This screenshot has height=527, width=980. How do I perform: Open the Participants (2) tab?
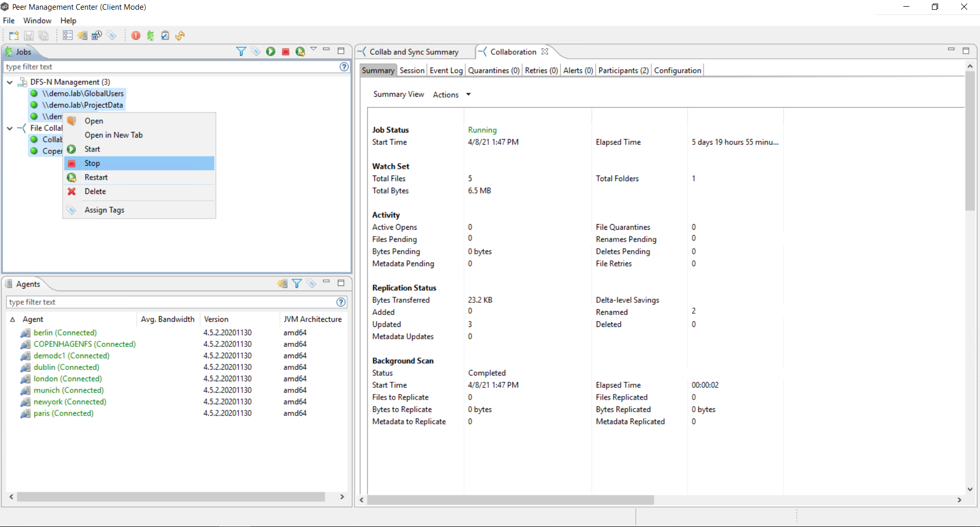point(623,71)
